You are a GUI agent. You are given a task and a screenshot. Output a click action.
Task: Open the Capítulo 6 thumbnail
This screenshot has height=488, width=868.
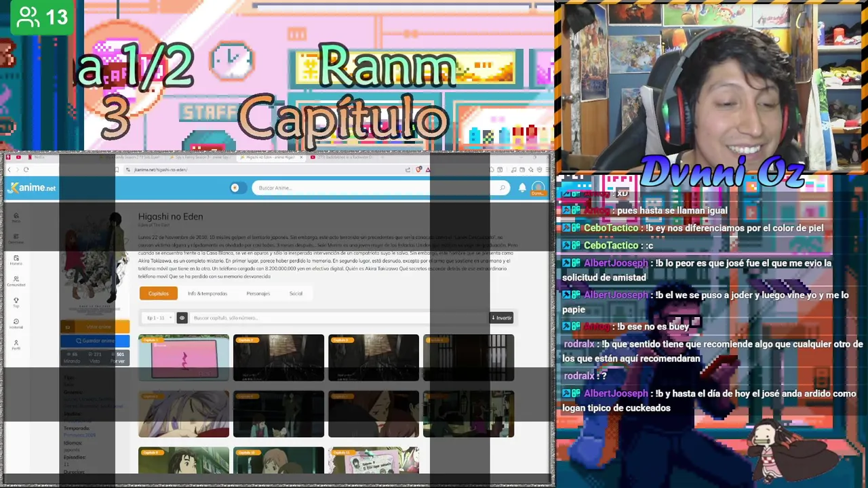click(279, 414)
